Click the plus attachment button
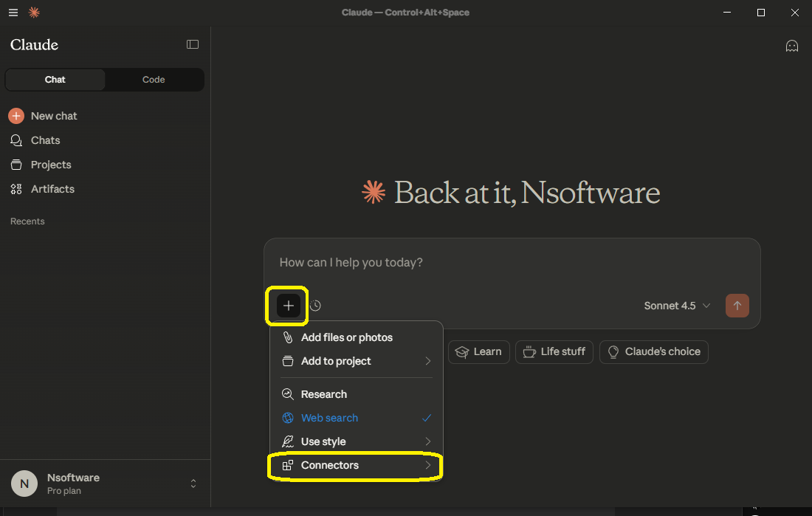This screenshot has width=812, height=516. tap(289, 306)
